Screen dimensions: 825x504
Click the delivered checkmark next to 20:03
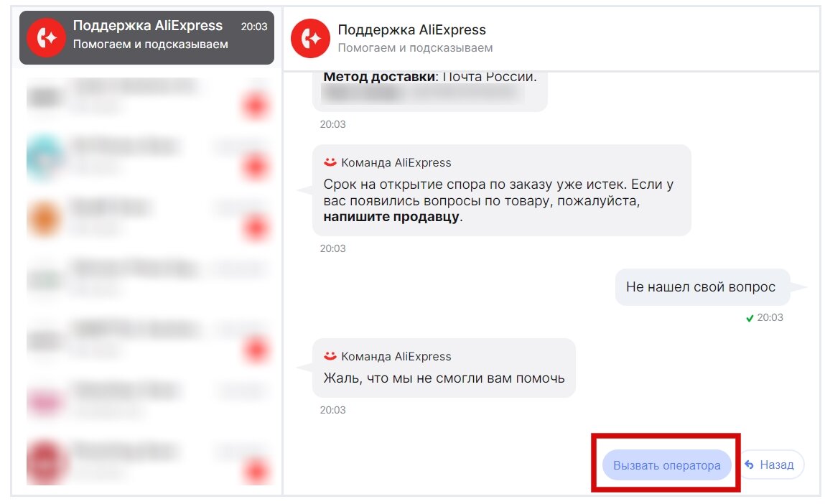(x=749, y=317)
